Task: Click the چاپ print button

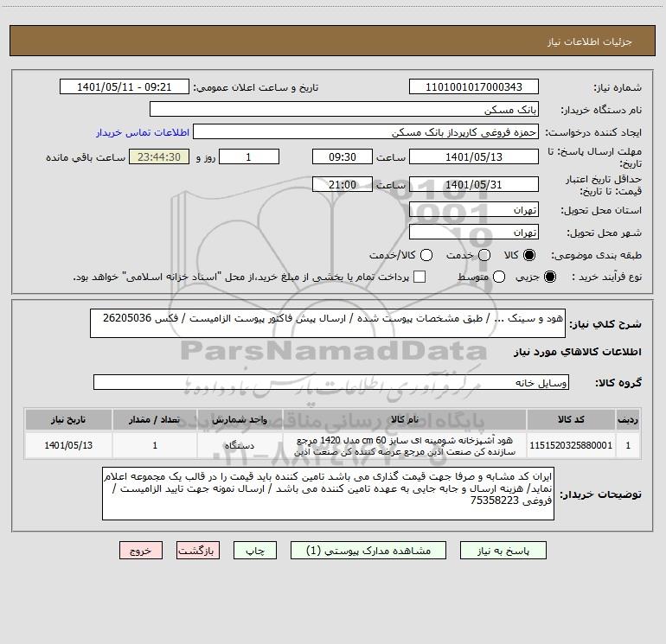Action: [x=255, y=551]
